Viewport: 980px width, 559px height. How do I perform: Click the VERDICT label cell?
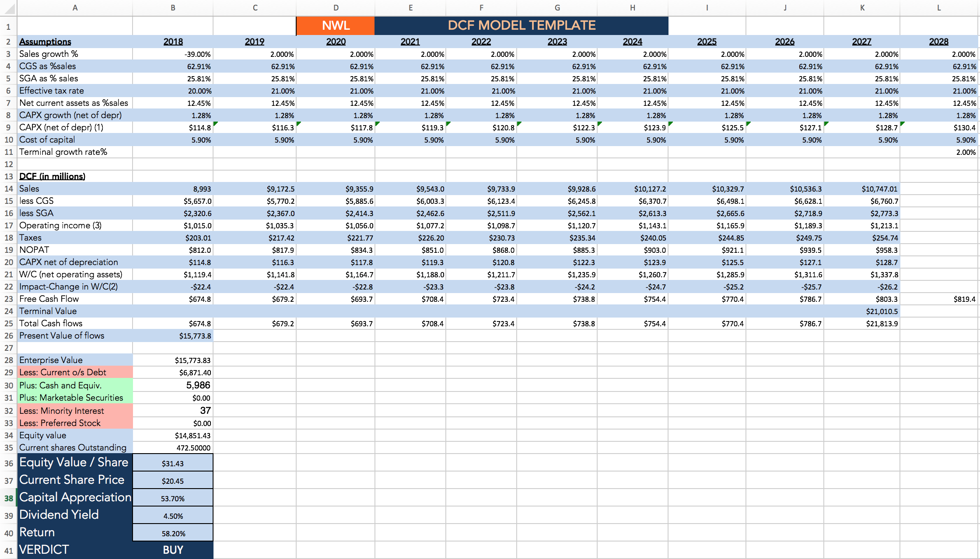[x=75, y=550]
